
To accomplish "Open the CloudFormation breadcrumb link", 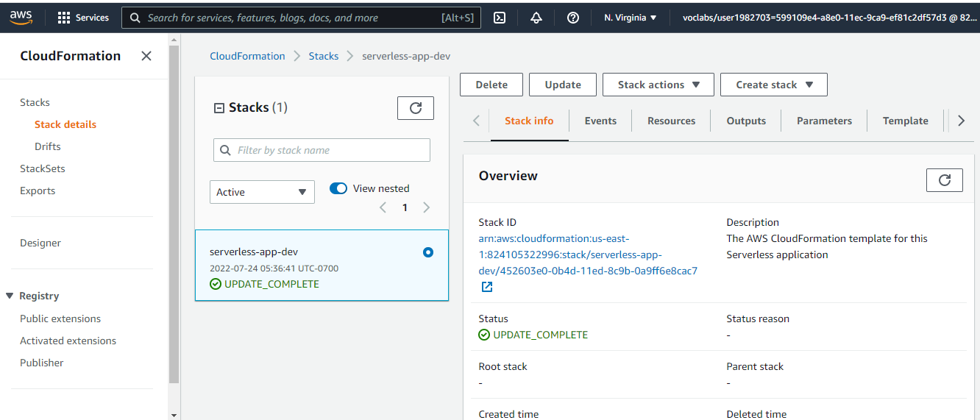I will click(247, 56).
